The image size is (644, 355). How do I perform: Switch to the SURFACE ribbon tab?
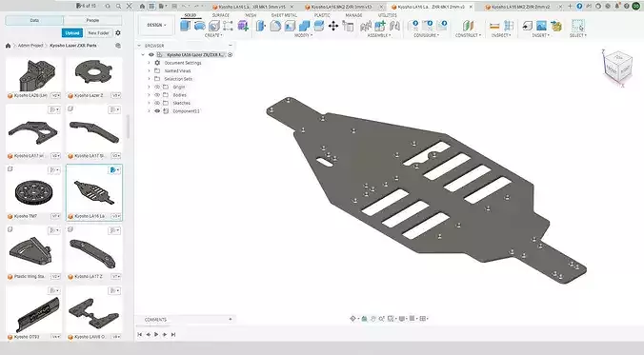click(221, 15)
